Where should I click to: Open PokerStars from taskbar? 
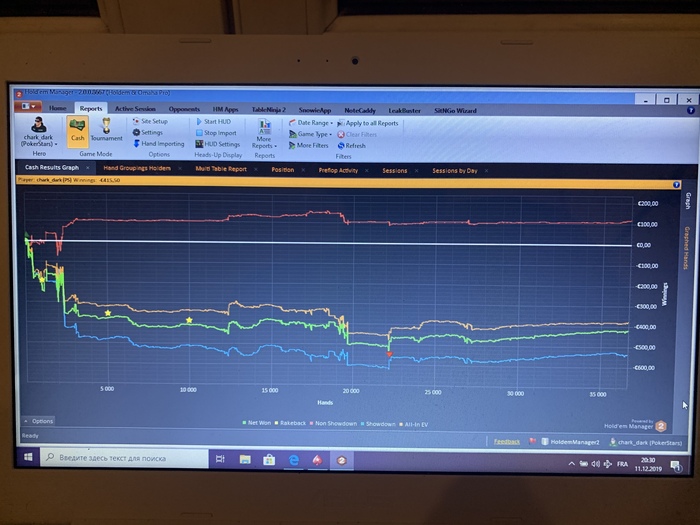pos(317,460)
